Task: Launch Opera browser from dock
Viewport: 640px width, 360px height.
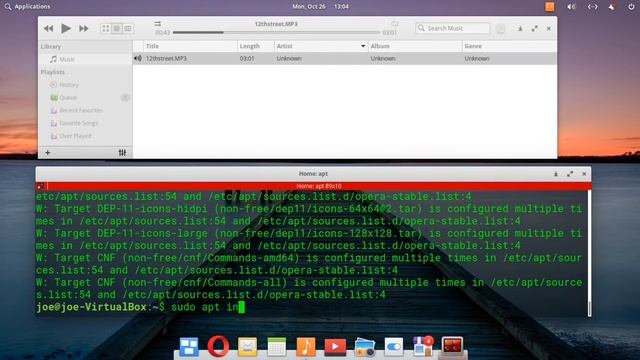Action: tap(218, 347)
